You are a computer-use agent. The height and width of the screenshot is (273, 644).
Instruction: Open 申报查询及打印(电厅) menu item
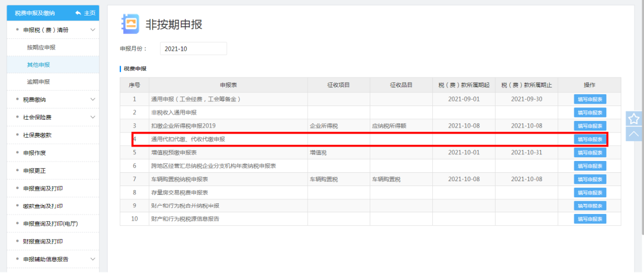[x=51, y=224]
